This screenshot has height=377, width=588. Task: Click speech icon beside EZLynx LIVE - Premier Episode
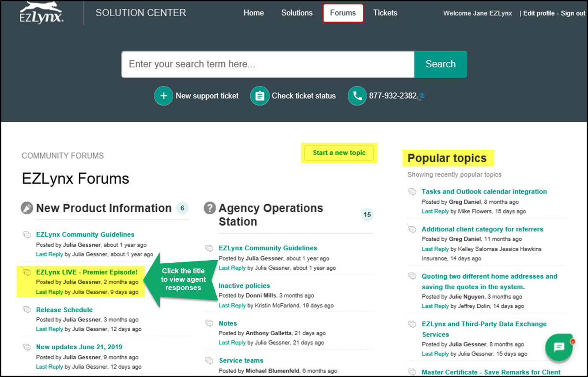click(27, 272)
